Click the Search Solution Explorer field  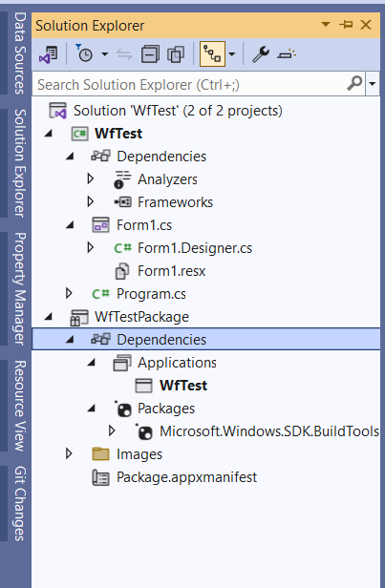click(x=189, y=84)
